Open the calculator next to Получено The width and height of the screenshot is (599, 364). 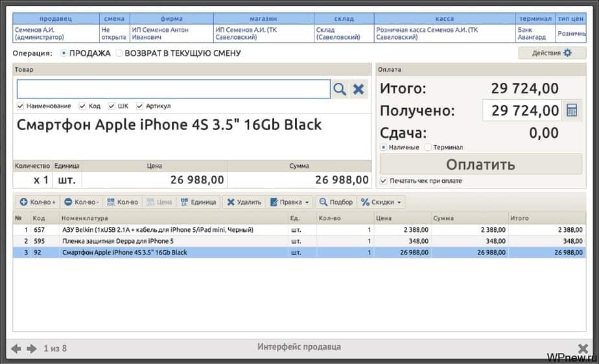pos(571,110)
